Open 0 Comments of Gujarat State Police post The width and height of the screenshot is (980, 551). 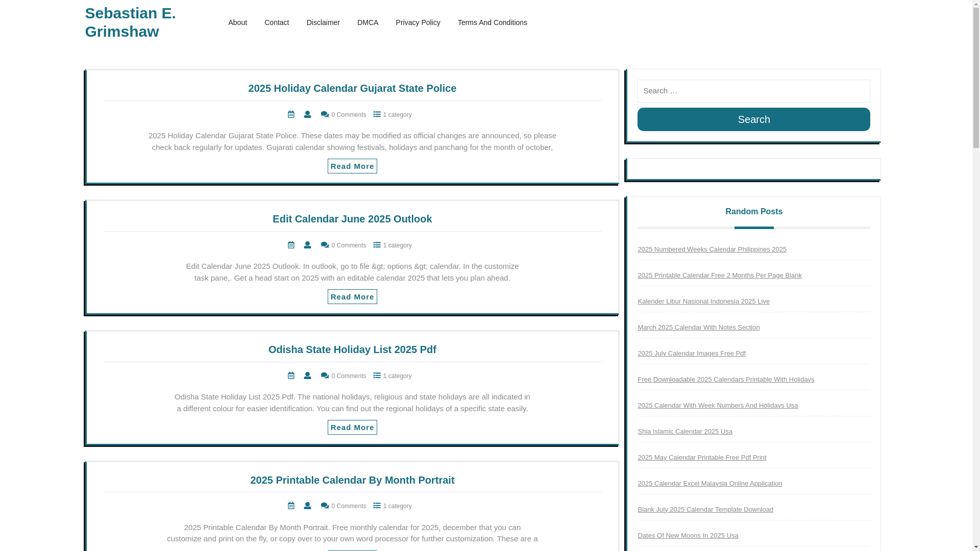coord(349,115)
